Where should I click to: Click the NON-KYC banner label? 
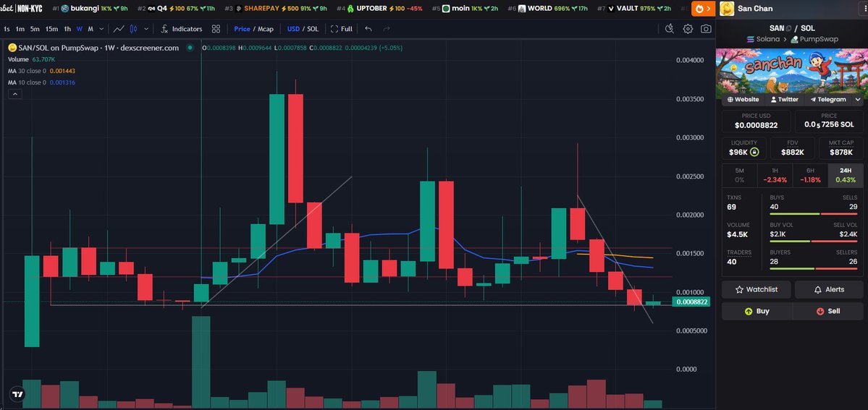(x=30, y=8)
